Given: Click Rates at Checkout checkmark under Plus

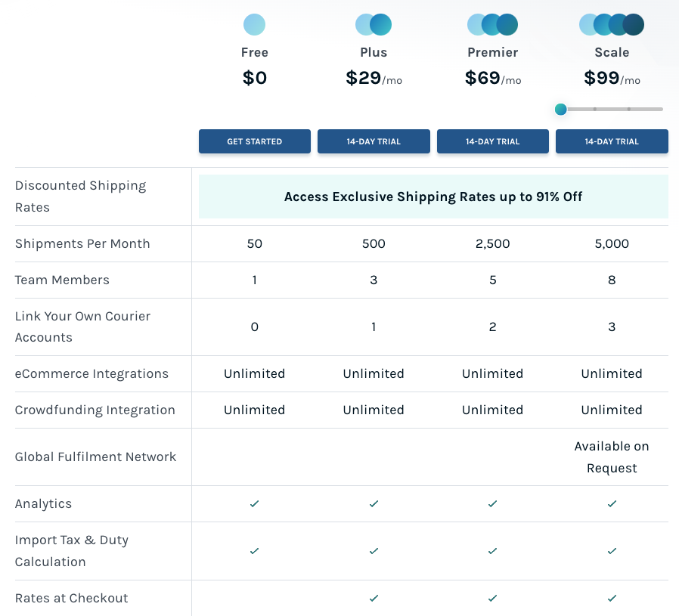Looking at the screenshot, I should (374, 599).
